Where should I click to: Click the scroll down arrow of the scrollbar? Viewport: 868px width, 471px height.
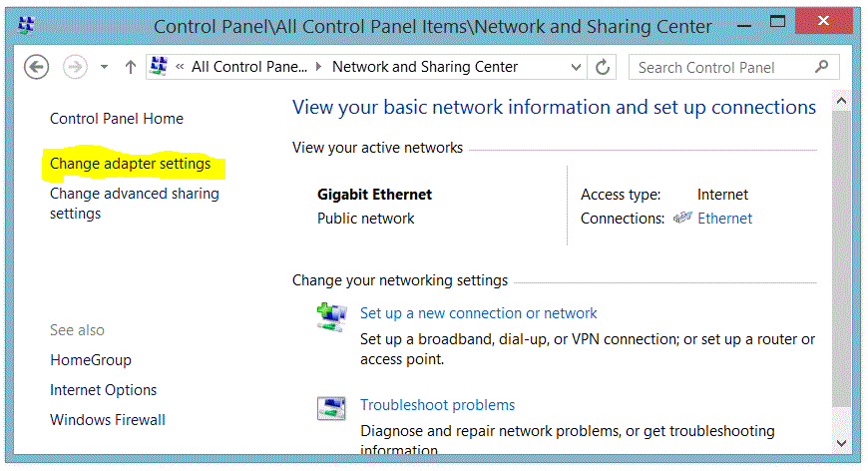click(841, 440)
